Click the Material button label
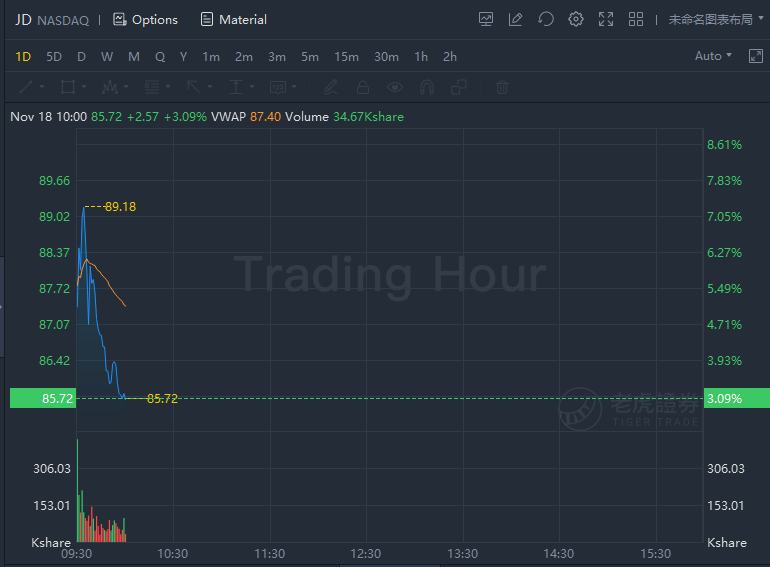This screenshot has height=567, width=770. point(243,20)
